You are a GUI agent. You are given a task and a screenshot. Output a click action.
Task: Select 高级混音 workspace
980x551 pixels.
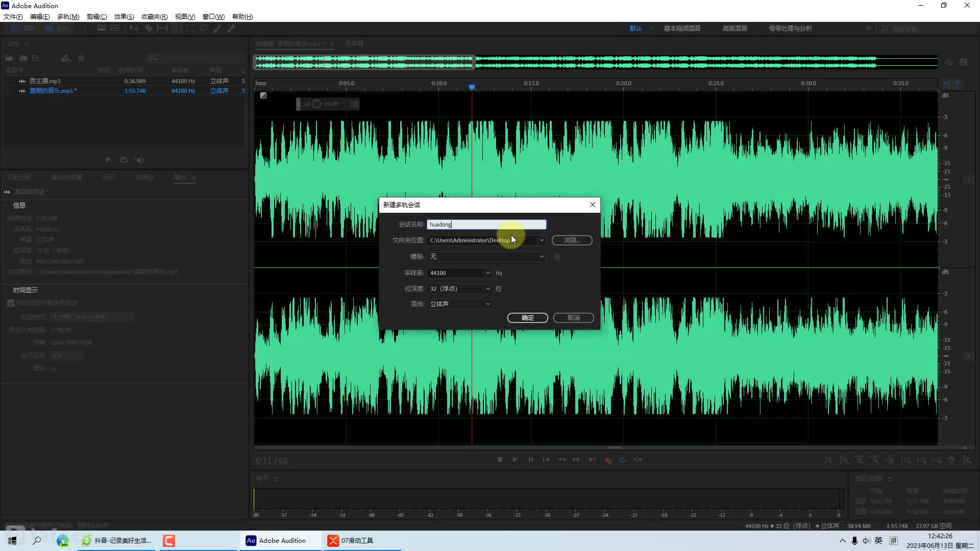coord(734,29)
